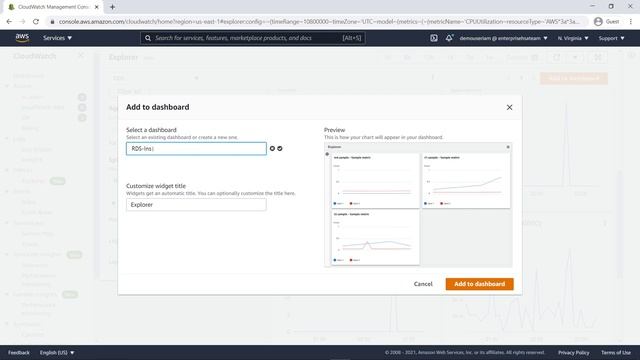Open the AWS logo home link
640x360 pixels.
[22, 38]
